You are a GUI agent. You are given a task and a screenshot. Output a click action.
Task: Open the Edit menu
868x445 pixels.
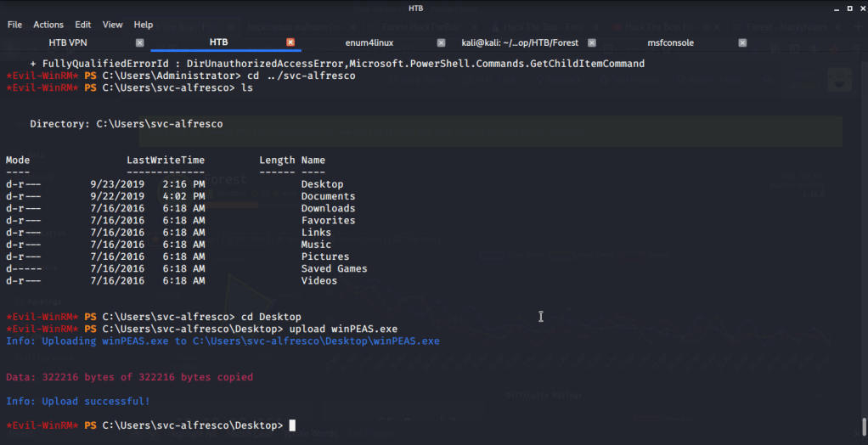coord(83,25)
